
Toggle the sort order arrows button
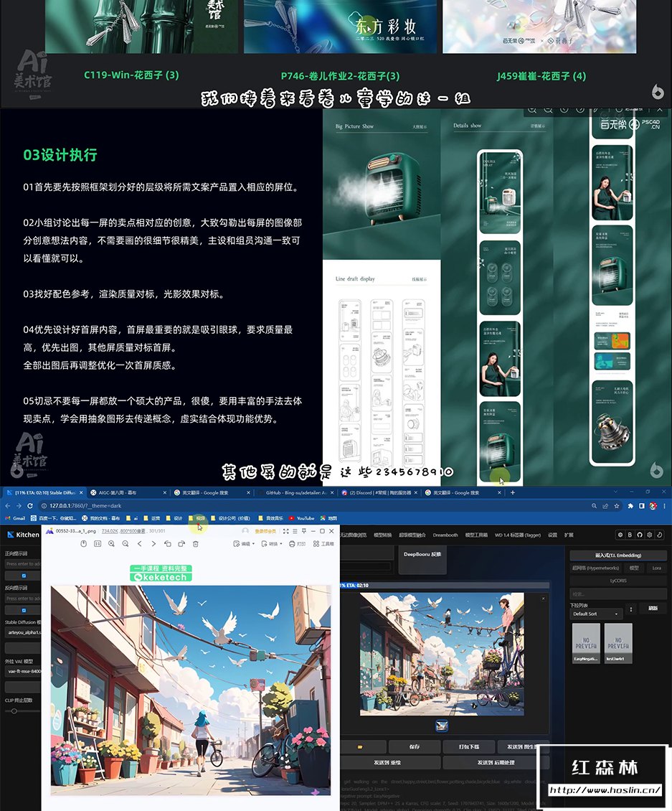630,609
